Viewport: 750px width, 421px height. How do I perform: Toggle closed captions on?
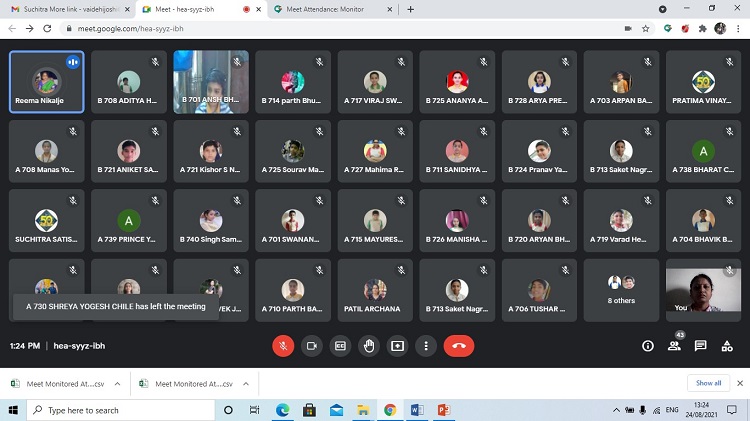340,346
